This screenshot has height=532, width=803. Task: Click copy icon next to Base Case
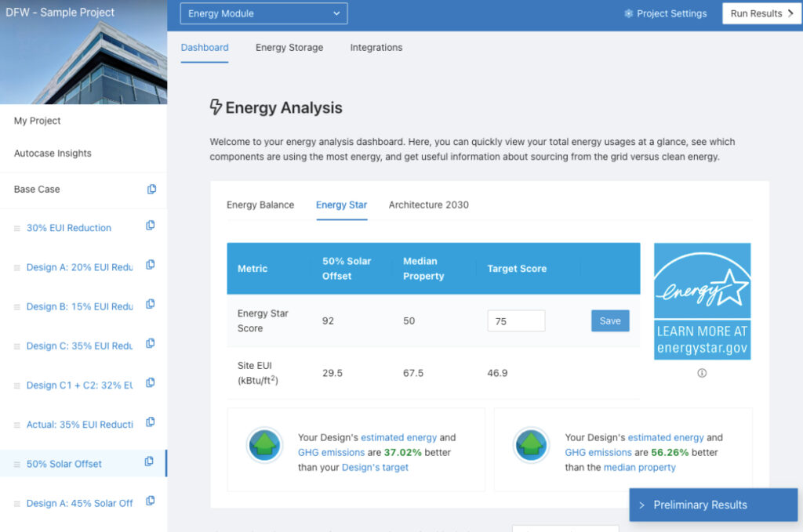151,189
